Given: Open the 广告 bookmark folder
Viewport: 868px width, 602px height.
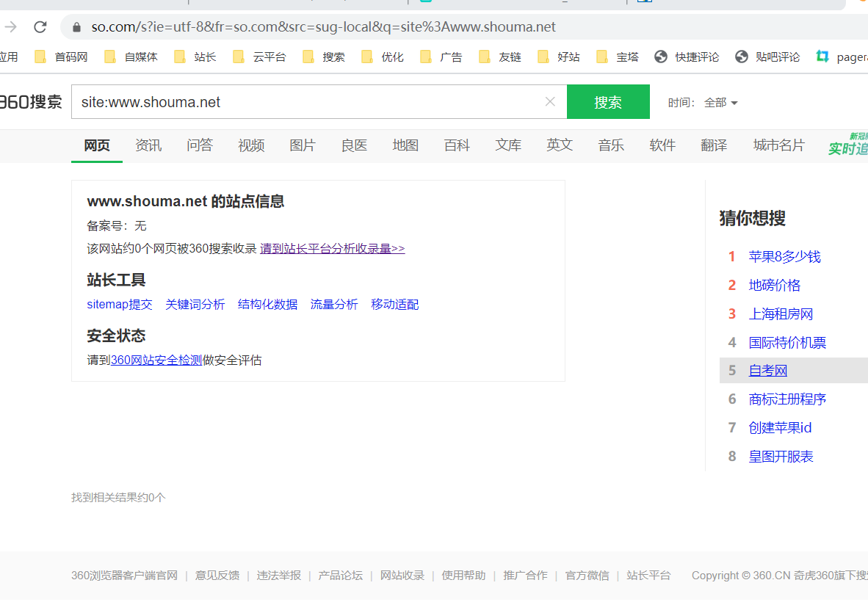Looking at the screenshot, I should tap(441, 57).
